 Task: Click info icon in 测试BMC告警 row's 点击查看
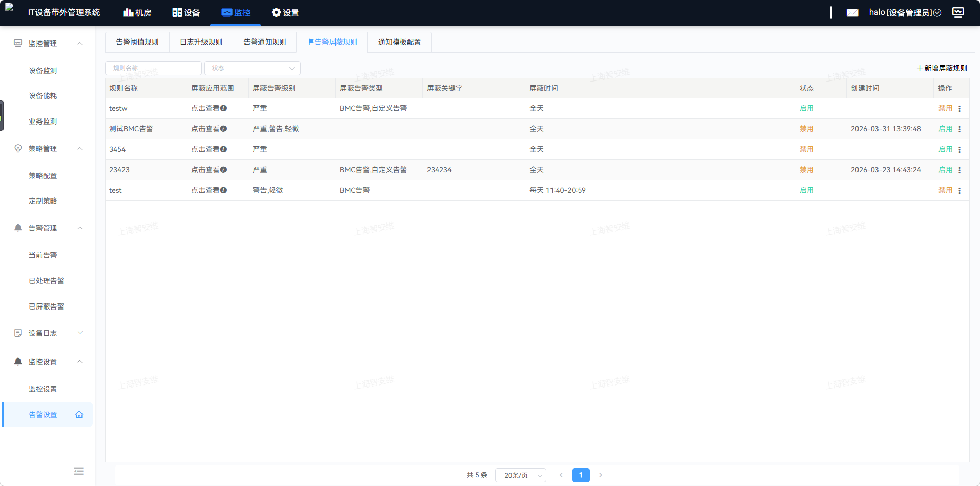223,129
